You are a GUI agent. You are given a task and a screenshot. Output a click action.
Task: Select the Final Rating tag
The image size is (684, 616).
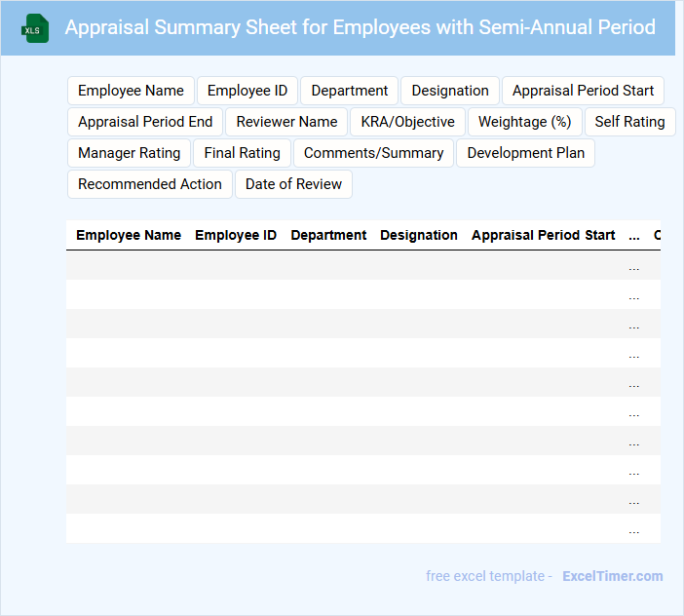242,153
